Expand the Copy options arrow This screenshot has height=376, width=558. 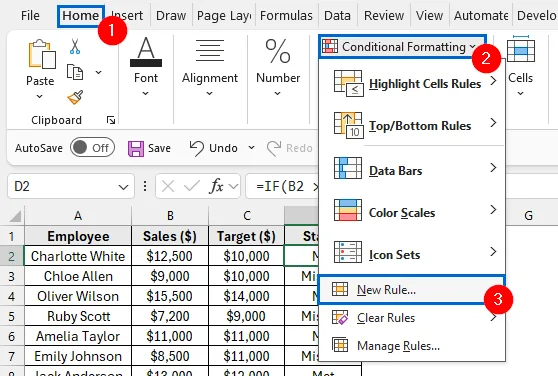(99, 73)
